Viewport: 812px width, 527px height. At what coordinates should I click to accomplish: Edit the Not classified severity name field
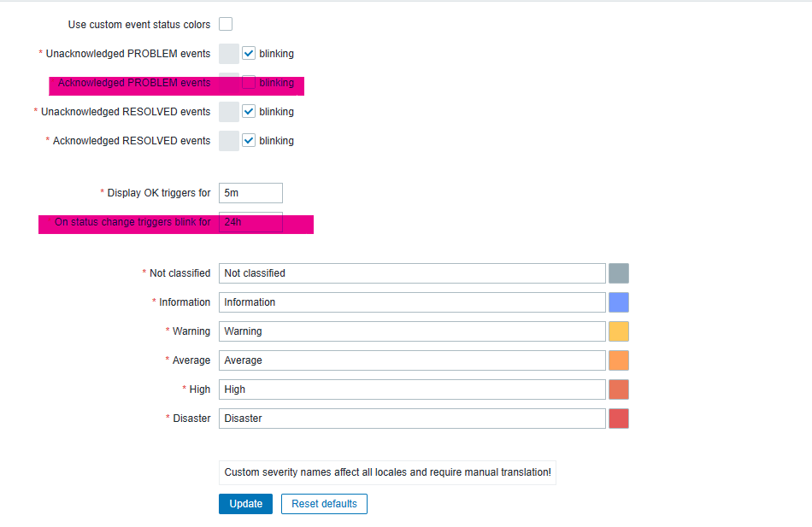(412, 273)
